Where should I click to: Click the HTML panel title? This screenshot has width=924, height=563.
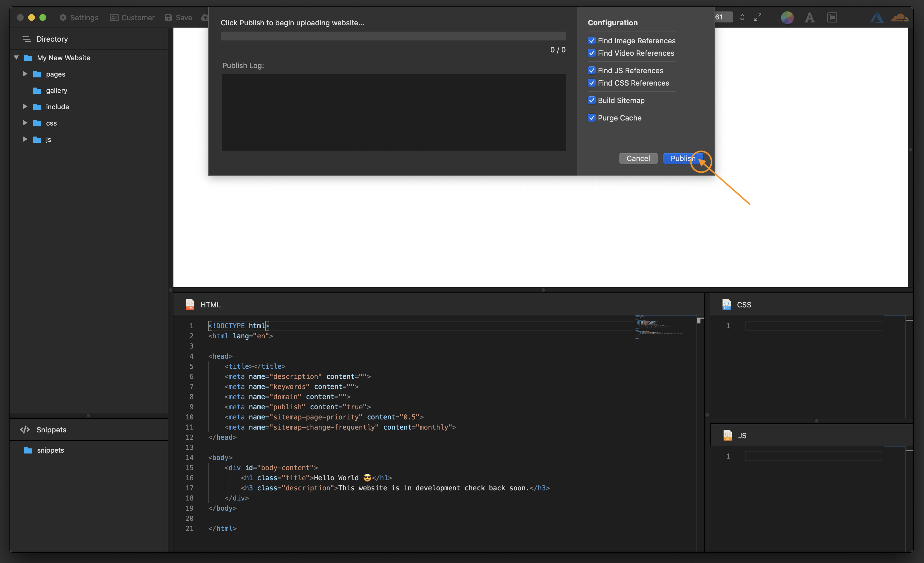click(210, 305)
